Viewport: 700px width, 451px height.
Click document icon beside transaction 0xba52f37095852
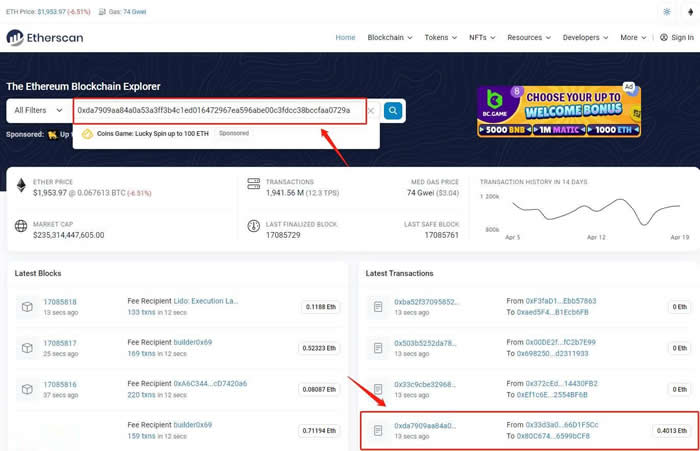378,306
